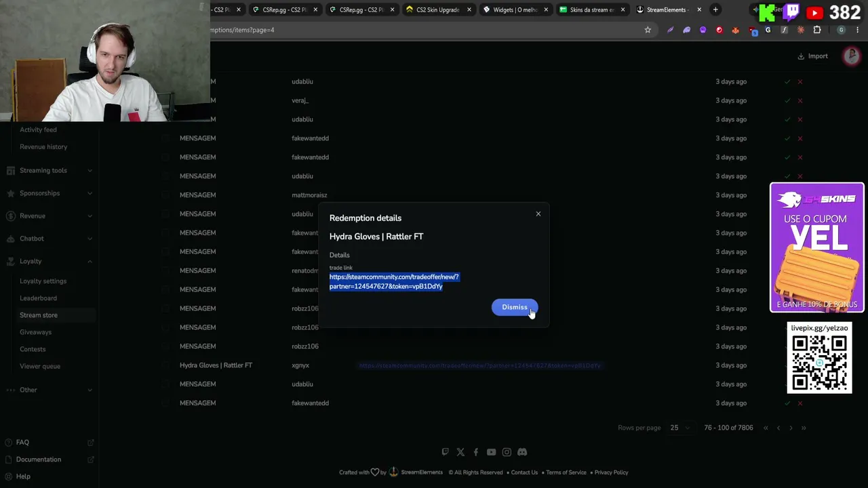The width and height of the screenshot is (868, 488).
Task: Click the Dismiss button
Action: click(514, 307)
